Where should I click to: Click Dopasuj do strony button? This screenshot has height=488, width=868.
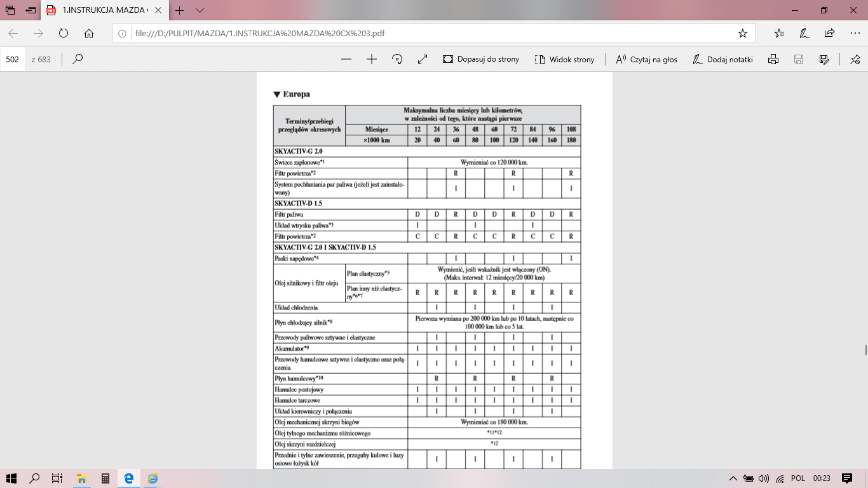[481, 59]
